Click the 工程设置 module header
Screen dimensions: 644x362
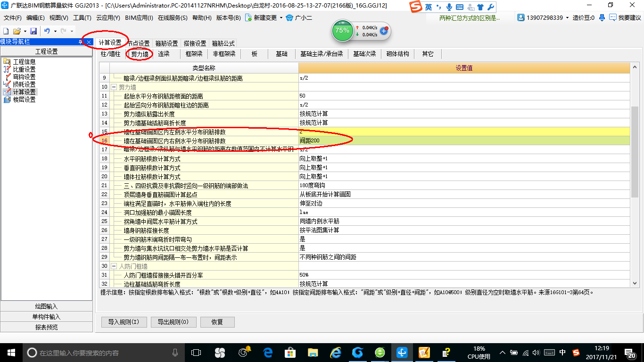click(46, 51)
